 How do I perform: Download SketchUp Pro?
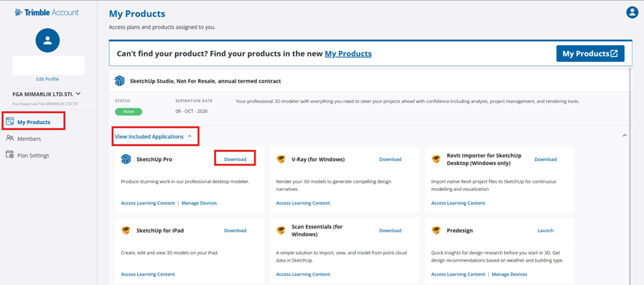pyautogui.click(x=235, y=160)
